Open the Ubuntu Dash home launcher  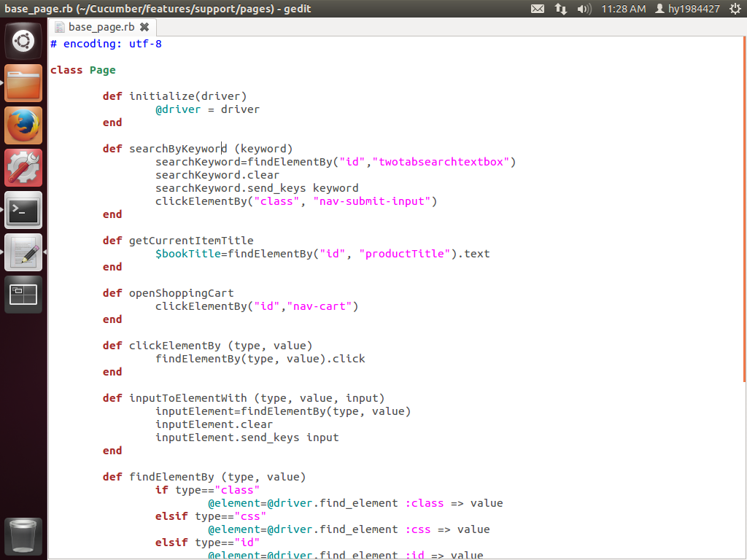point(23,41)
